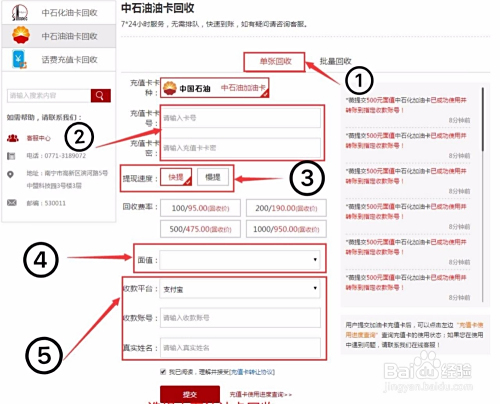Image resolution: width=500 pixels, height=404 pixels.
Task: Click the phone number 0771-3189072 text
Action: click(65, 156)
